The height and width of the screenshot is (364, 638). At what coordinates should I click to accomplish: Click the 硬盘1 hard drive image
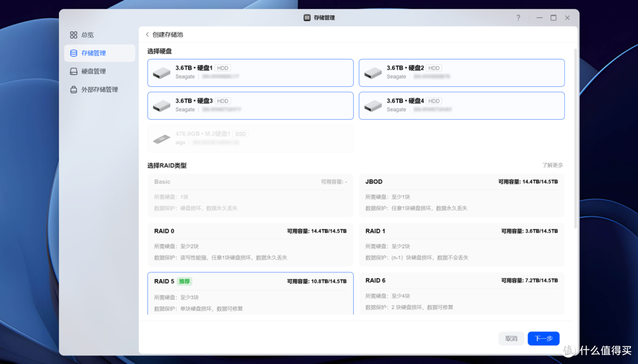tap(161, 73)
